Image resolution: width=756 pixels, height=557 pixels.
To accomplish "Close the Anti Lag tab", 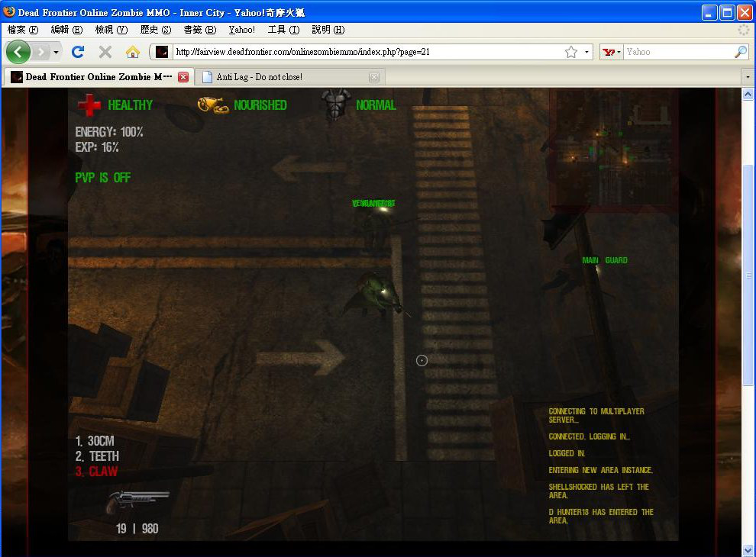I will pyautogui.click(x=373, y=77).
